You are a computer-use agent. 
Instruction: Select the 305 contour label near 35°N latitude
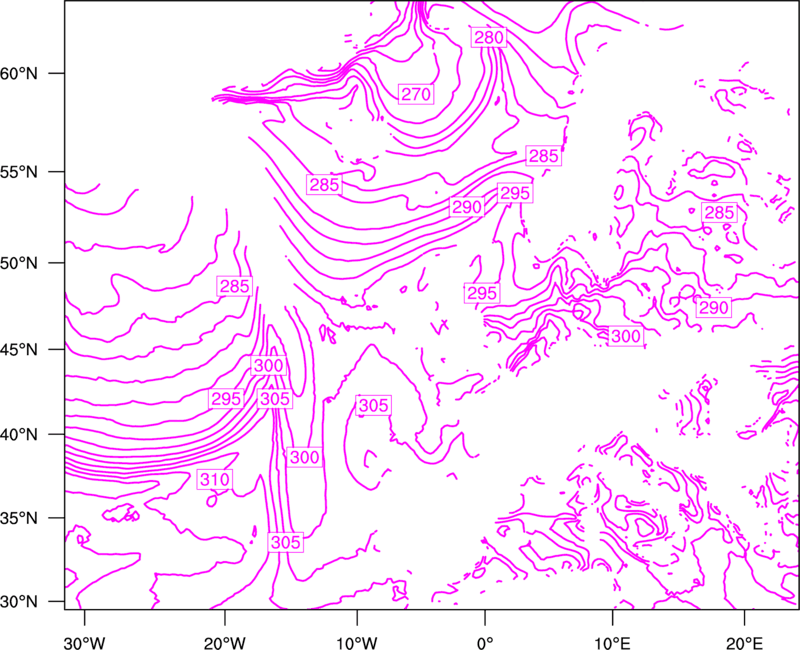tap(286, 542)
